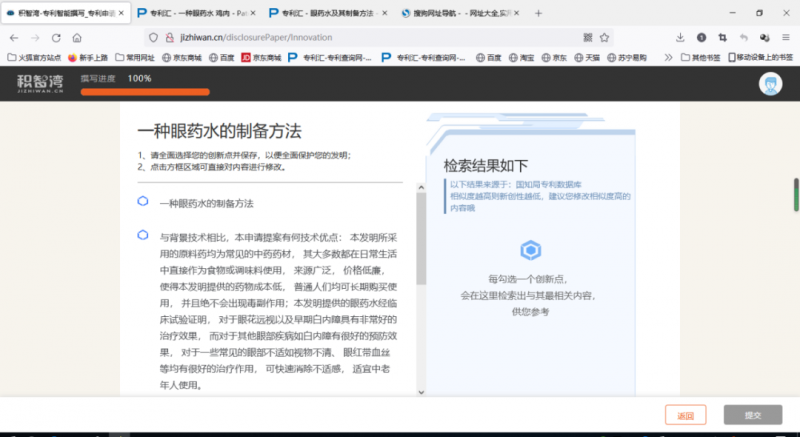The width and height of the screenshot is (800, 437).
Task: Open the downloads panel
Action: point(680,37)
